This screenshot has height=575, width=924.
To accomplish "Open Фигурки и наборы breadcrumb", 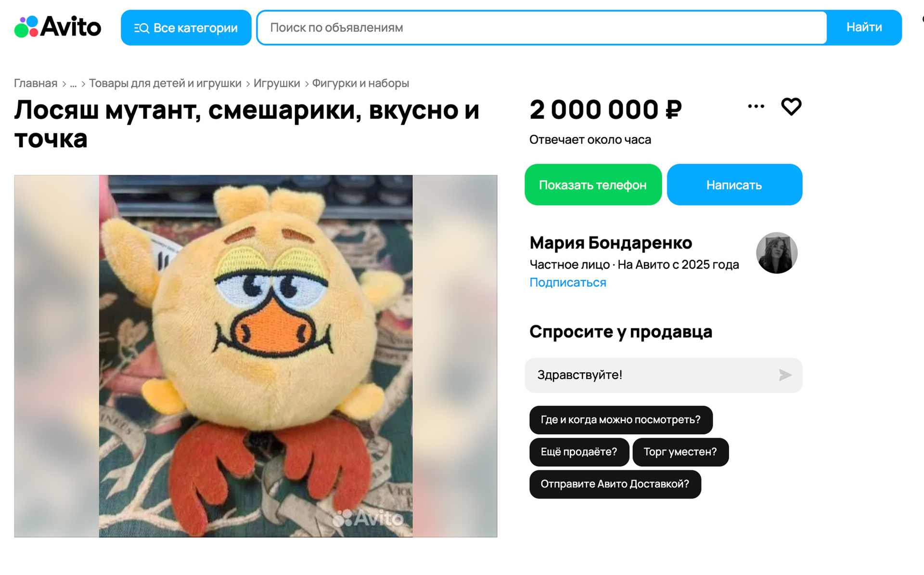I will 360,83.
